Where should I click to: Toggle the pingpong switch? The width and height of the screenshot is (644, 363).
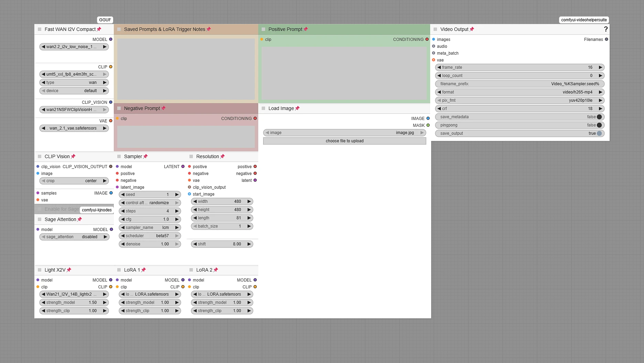[599, 125]
